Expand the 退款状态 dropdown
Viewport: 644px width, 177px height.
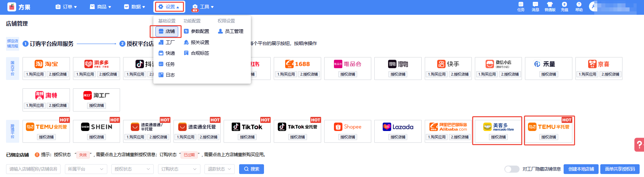point(220,169)
